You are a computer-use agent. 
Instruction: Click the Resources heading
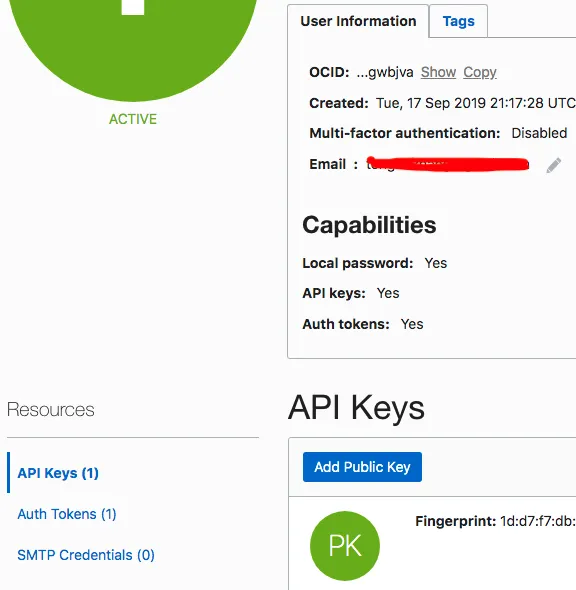[50, 409]
